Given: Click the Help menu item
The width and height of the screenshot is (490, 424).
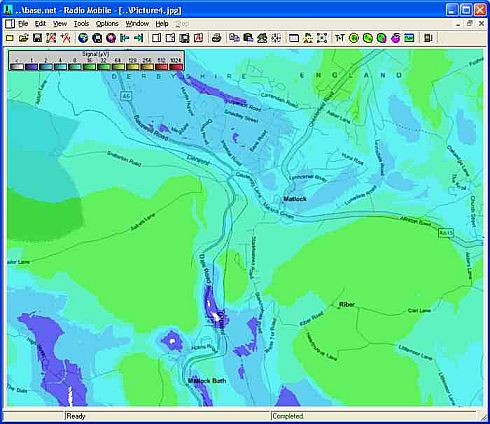Looking at the screenshot, I should click(x=162, y=24).
